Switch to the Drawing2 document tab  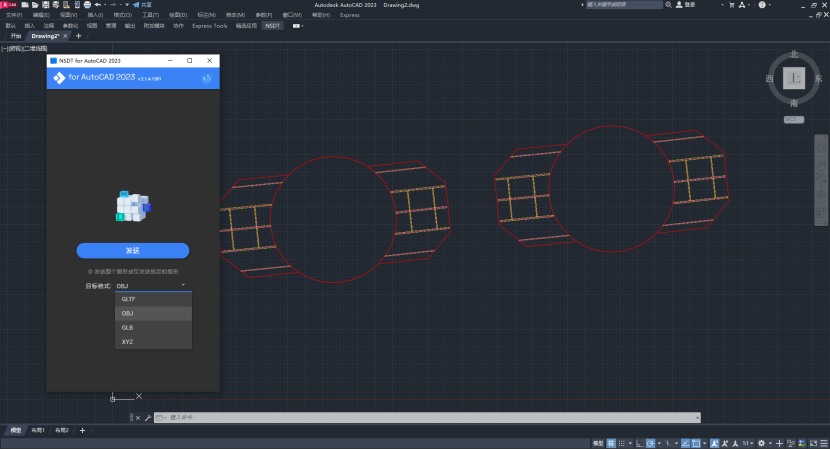(x=45, y=36)
